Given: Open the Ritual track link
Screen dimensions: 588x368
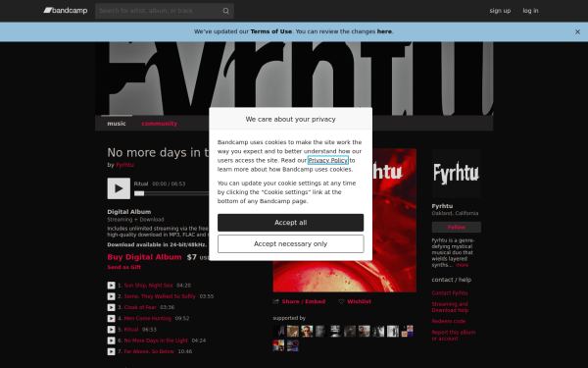Looking at the screenshot, I should coord(131,330).
